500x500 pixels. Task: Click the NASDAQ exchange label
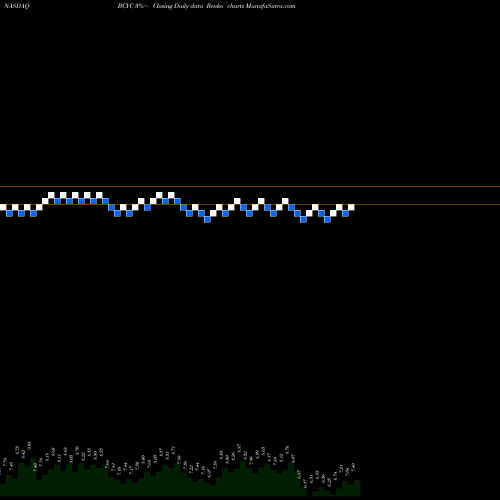tap(17, 6)
